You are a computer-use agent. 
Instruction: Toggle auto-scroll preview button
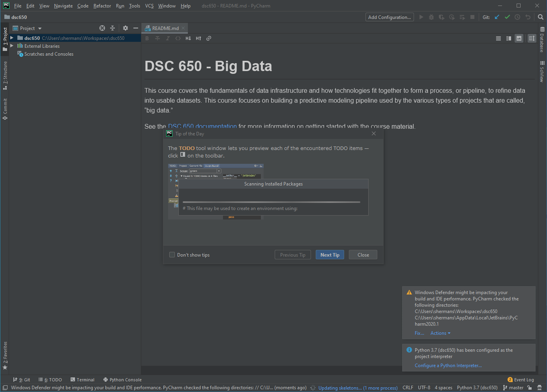pos(532,38)
